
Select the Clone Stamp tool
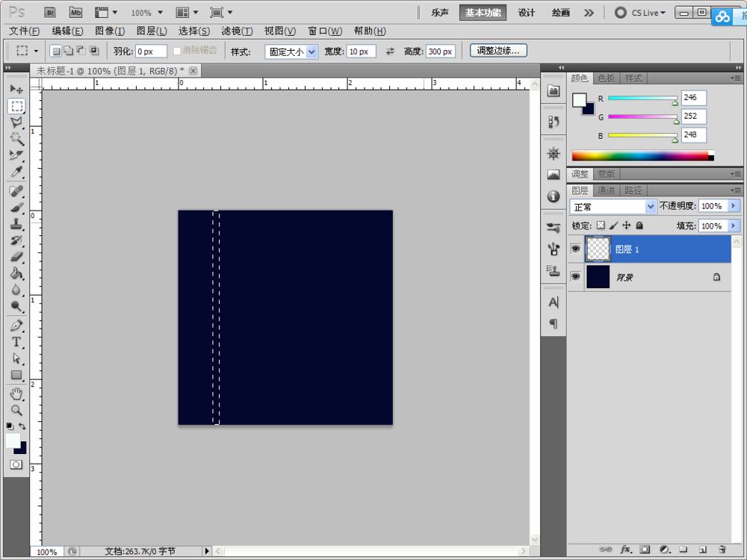[16, 224]
